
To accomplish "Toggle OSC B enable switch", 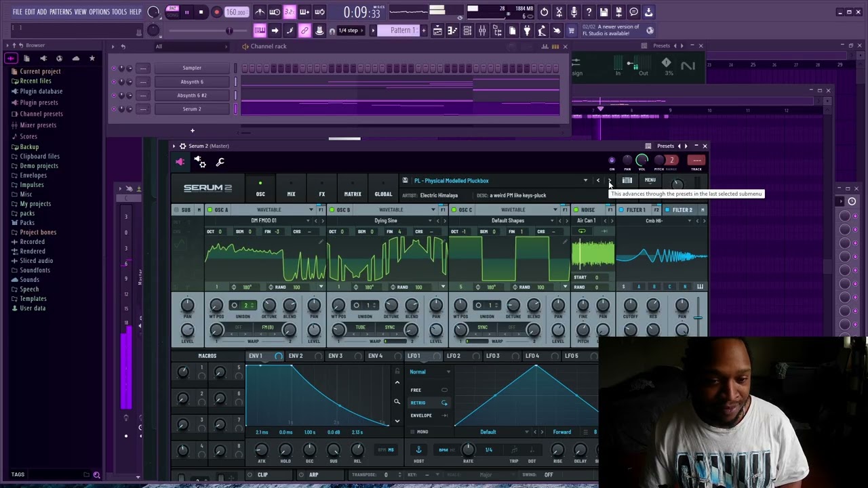I will pyautogui.click(x=332, y=210).
